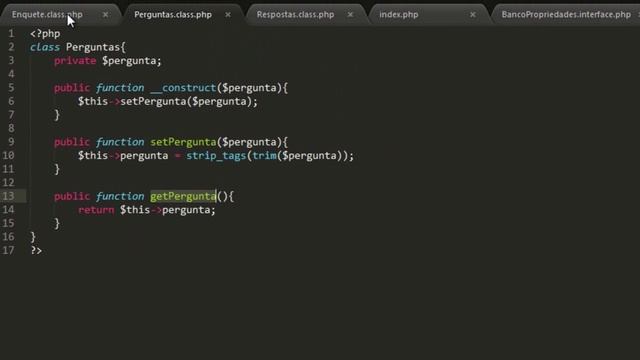Viewport: 640px width, 360px height.
Task: Close the Perguntas.class.php tab
Action: tap(228, 15)
